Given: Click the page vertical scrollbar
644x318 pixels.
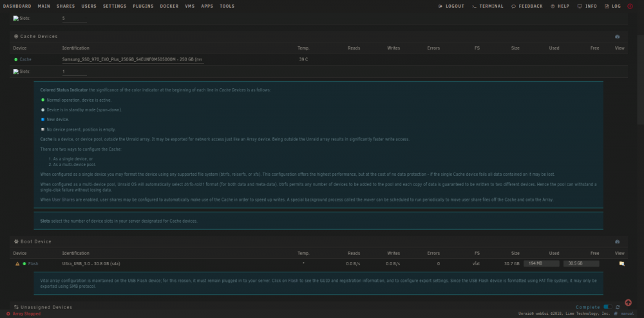Looking at the screenshot, I should point(640,80).
